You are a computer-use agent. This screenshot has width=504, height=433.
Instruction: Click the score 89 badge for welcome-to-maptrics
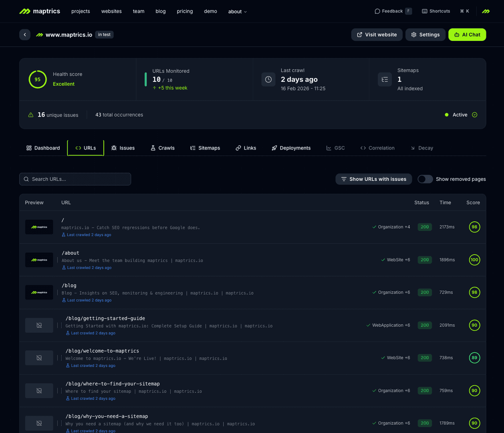pyautogui.click(x=474, y=358)
